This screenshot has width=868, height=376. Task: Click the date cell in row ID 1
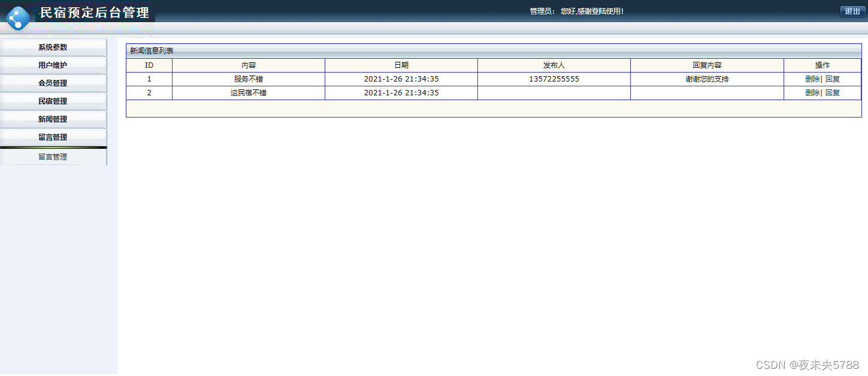(x=401, y=79)
